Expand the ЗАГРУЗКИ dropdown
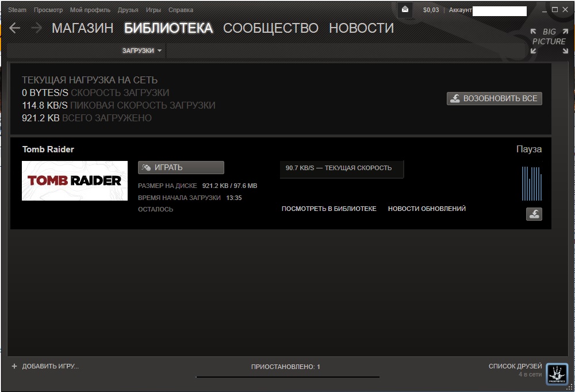575x392 pixels. 142,51
